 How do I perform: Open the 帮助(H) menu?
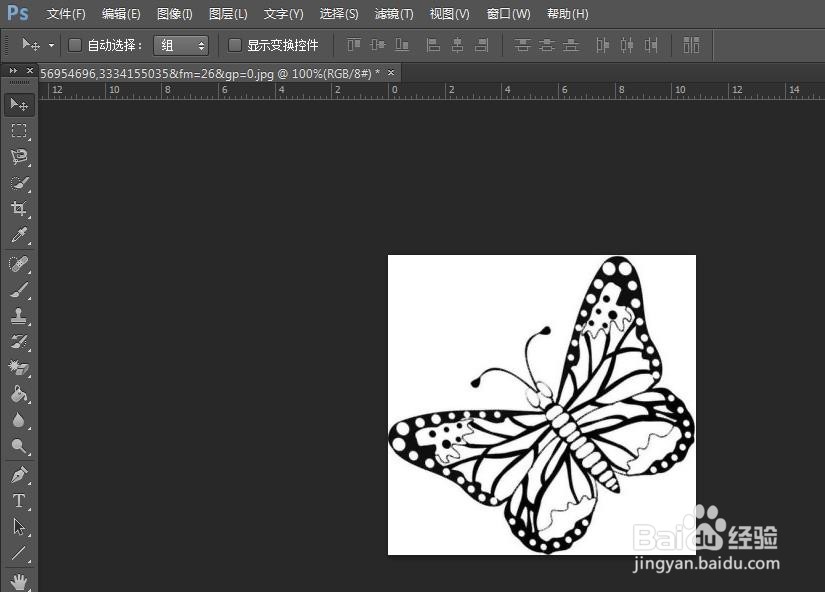pyautogui.click(x=568, y=14)
